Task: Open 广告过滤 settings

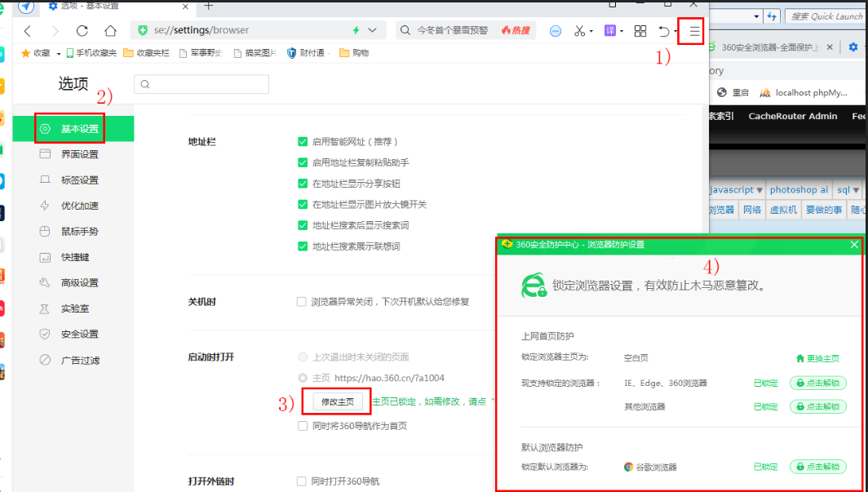Action: point(73,361)
